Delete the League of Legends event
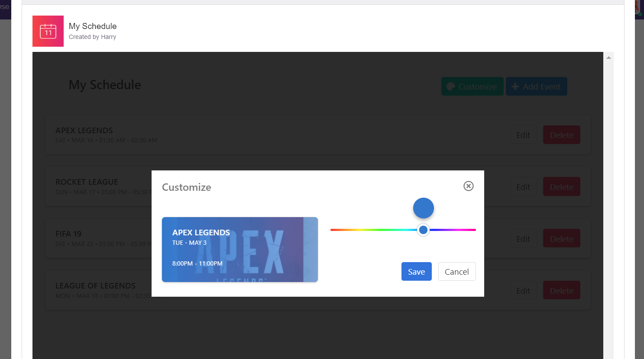The width and height of the screenshot is (644, 359). coord(562,291)
